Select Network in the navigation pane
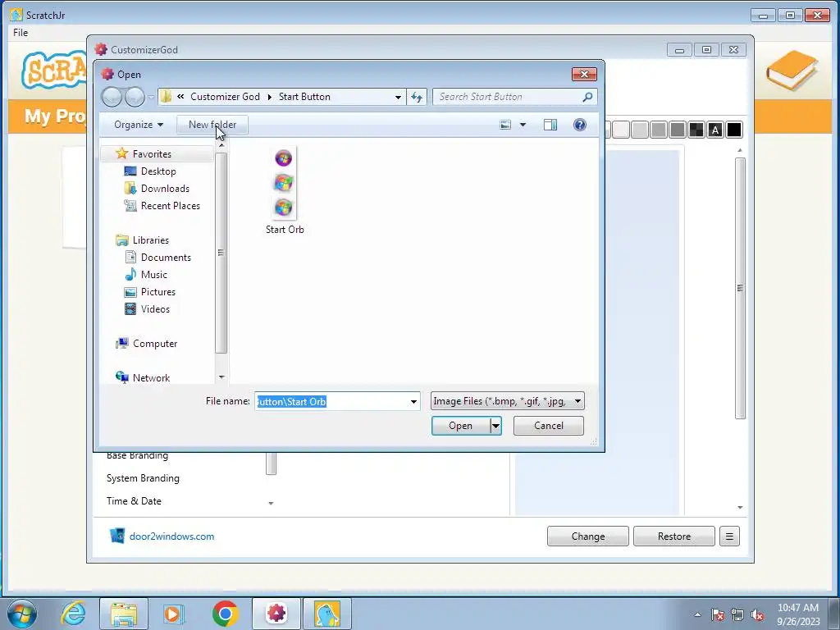Image resolution: width=840 pixels, height=630 pixels. (x=151, y=377)
